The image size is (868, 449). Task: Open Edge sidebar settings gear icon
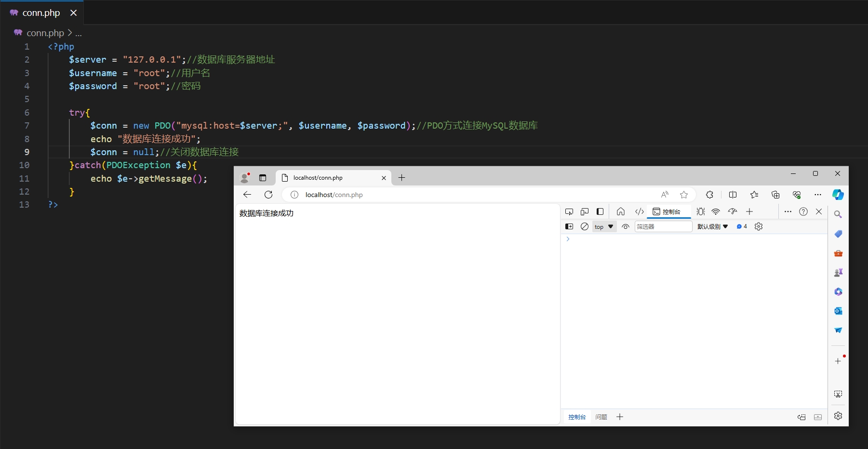[838, 416]
